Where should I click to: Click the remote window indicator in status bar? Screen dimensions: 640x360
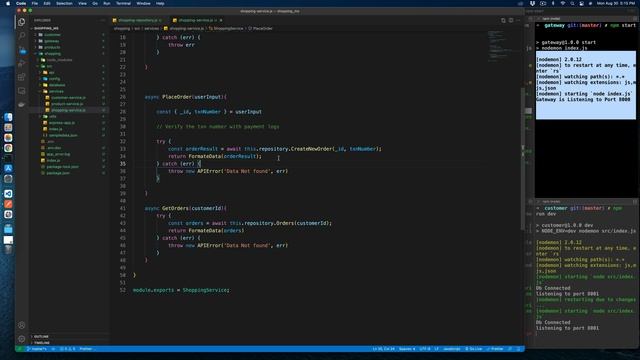19,349
